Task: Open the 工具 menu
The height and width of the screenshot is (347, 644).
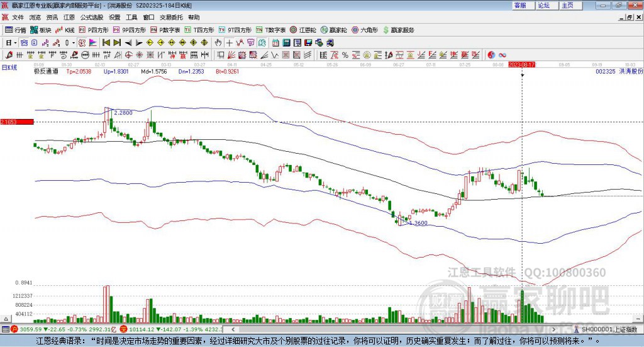Action: [131, 17]
